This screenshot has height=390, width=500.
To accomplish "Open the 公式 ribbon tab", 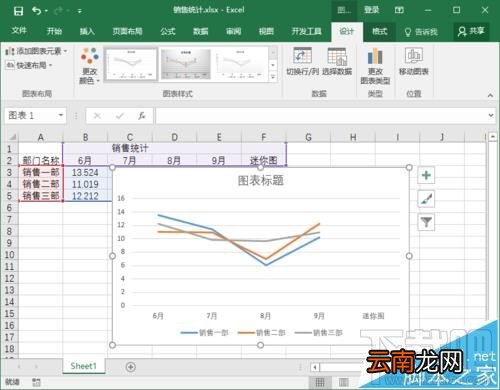I will [x=168, y=31].
